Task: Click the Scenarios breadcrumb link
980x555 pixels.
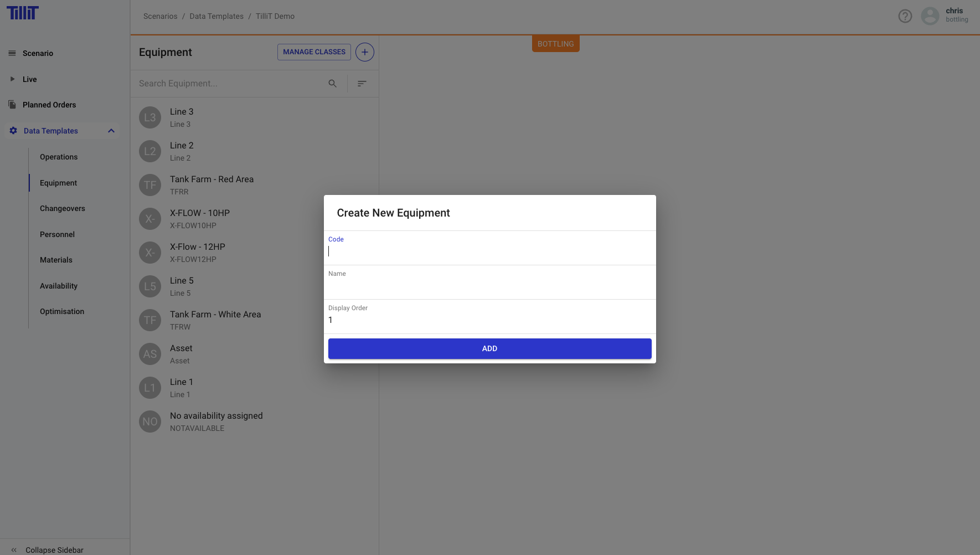Action: point(160,16)
